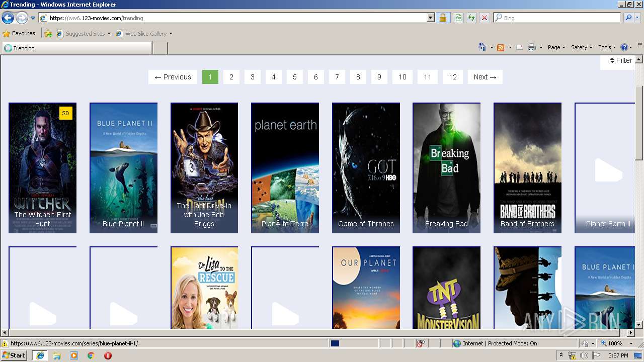Open the Tools menu

[607, 47]
